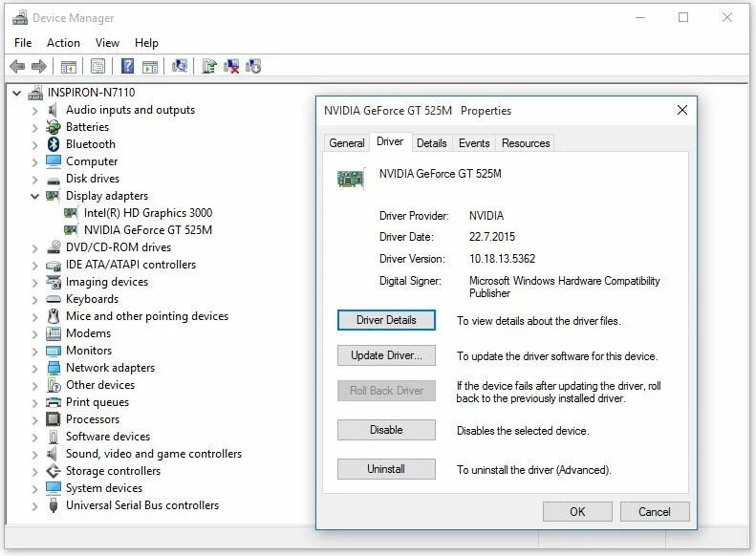Expand the Audio inputs and outputs category
Viewport: 756px width, 556px height.
pos(34,110)
